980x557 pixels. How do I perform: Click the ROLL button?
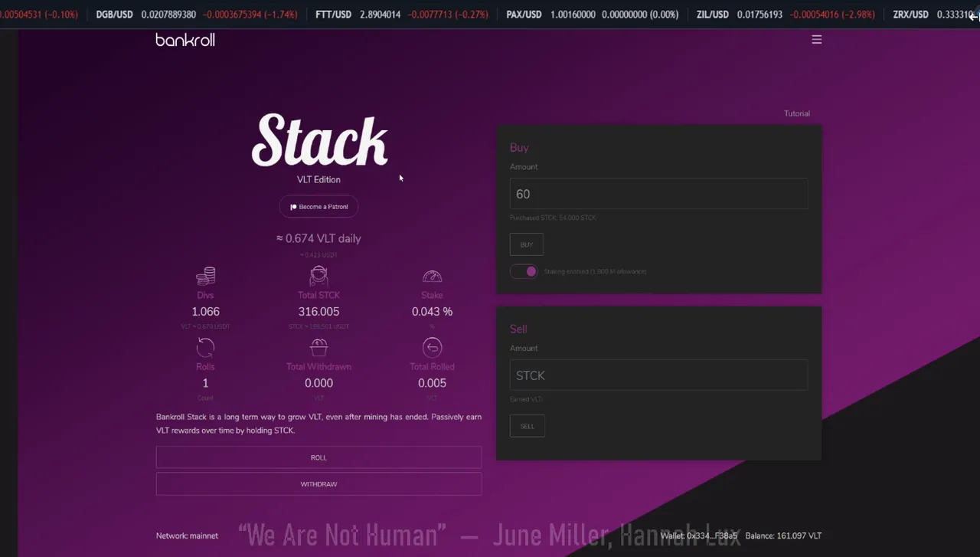(318, 457)
